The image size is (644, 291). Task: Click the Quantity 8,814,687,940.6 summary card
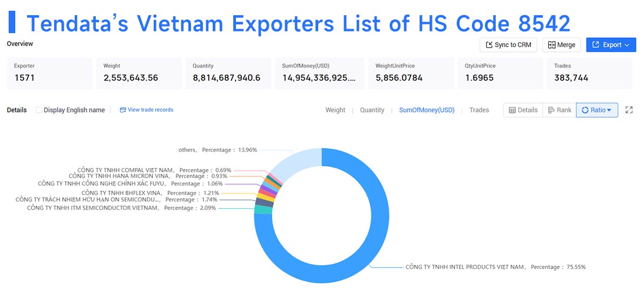tap(228, 73)
